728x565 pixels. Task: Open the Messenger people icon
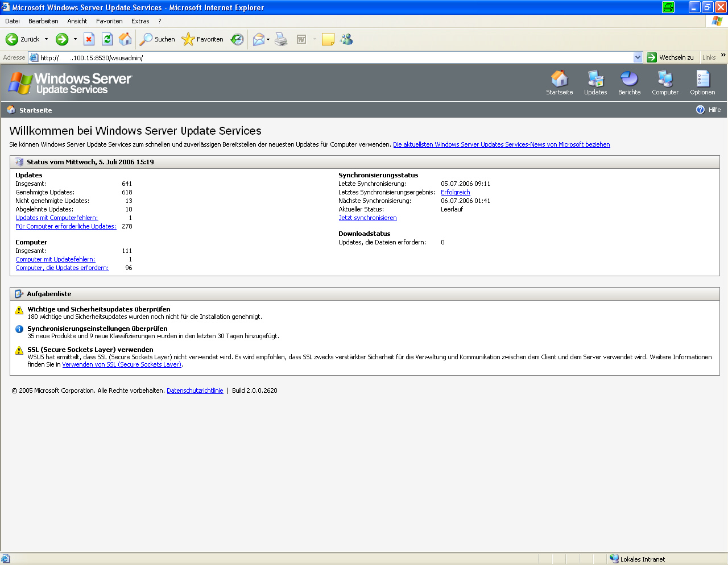[346, 39]
